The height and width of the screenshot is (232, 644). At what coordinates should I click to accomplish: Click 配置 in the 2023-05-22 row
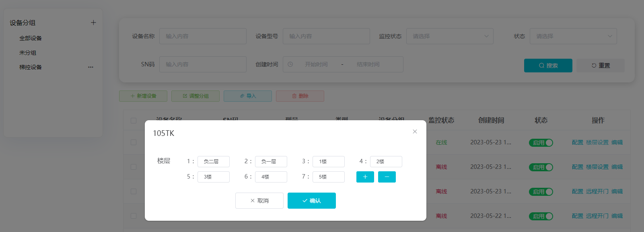pyautogui.click(x=578, y=216)
